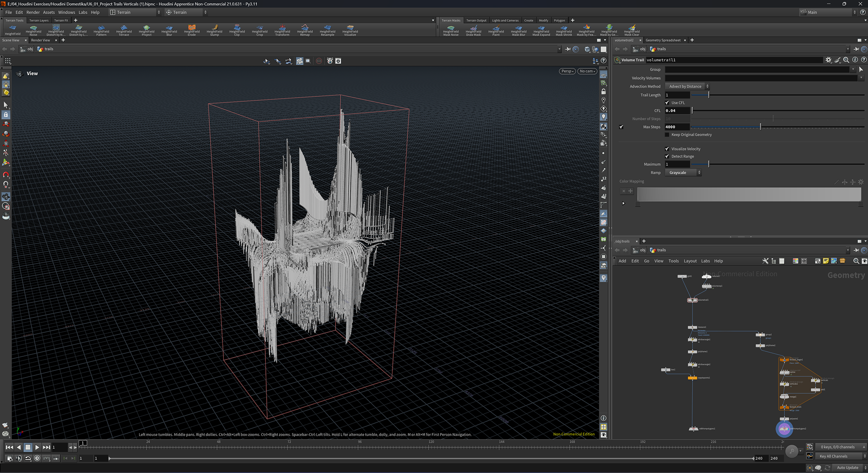Click the Trail Length slider
The height and width of the screenshot is (473, 868).
point(778,95)
